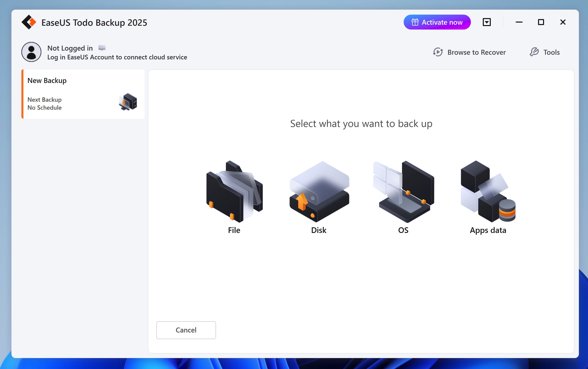The width and height of the screenshot is (588, 369).
Task: Select the File backup icon
Action: point(234,192)
